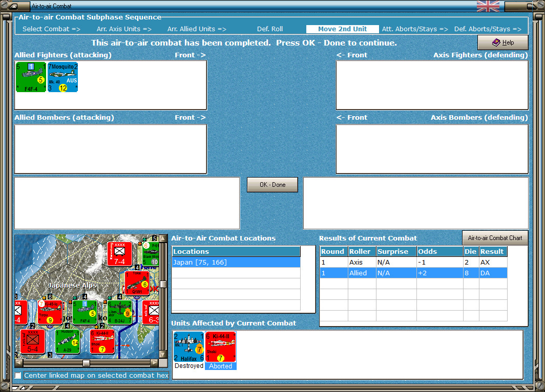Go to Arr. Allied Units subphase
This screenshot has height=392, width=545.
point(197,29)
